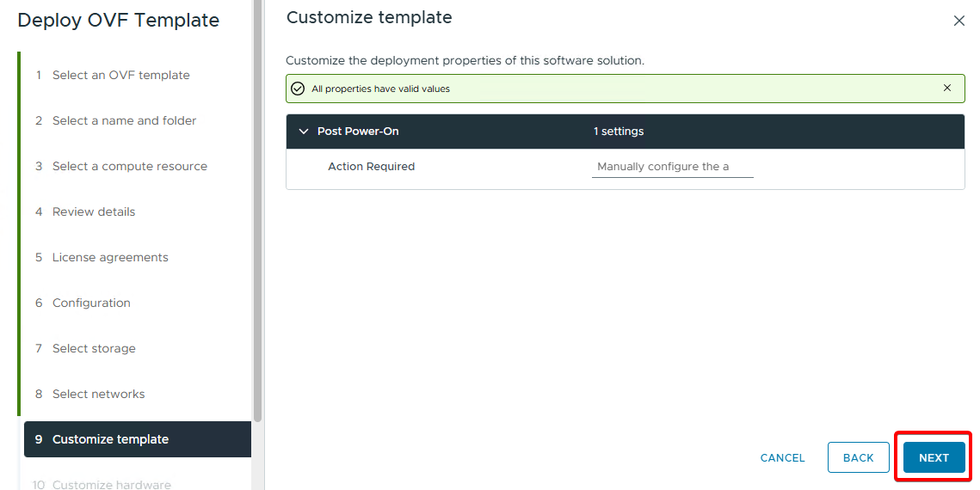This screenshot has width=980, height=490.
Task: Open step 3 Select a compute resource
Action: coord(129,167)
